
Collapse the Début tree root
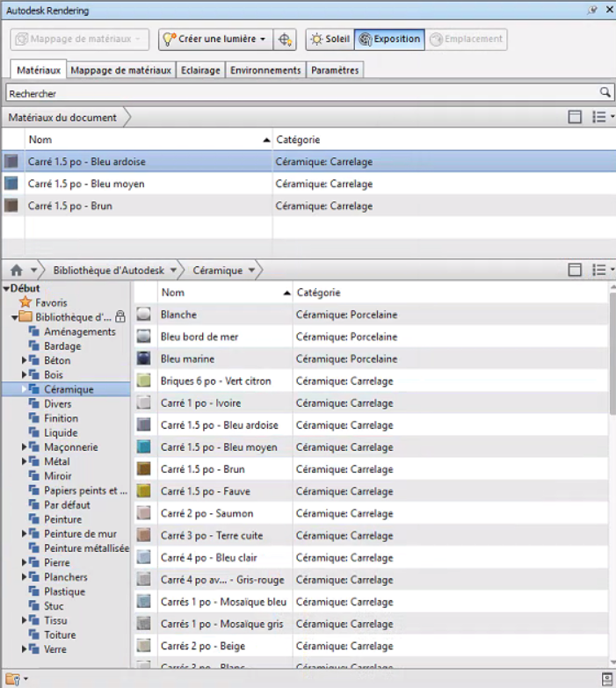click(x=6, y=288)
